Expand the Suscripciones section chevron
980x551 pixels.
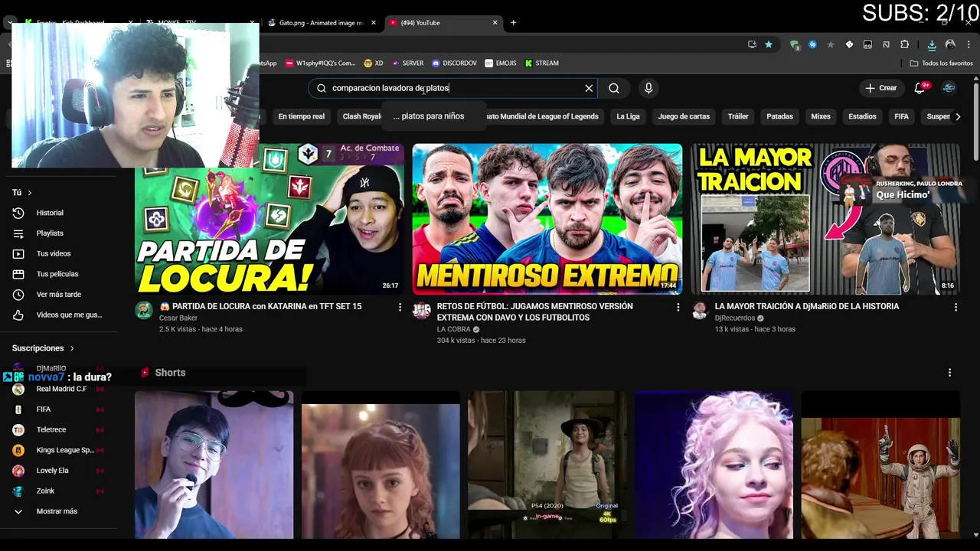pyautogui.click(x=72, y=348)
